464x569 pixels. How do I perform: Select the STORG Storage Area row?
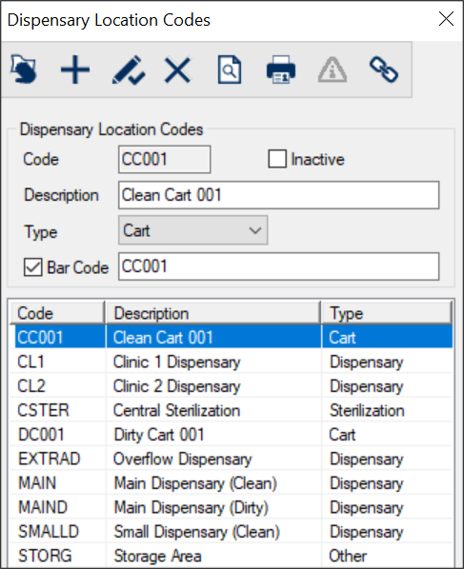[231, 556]
